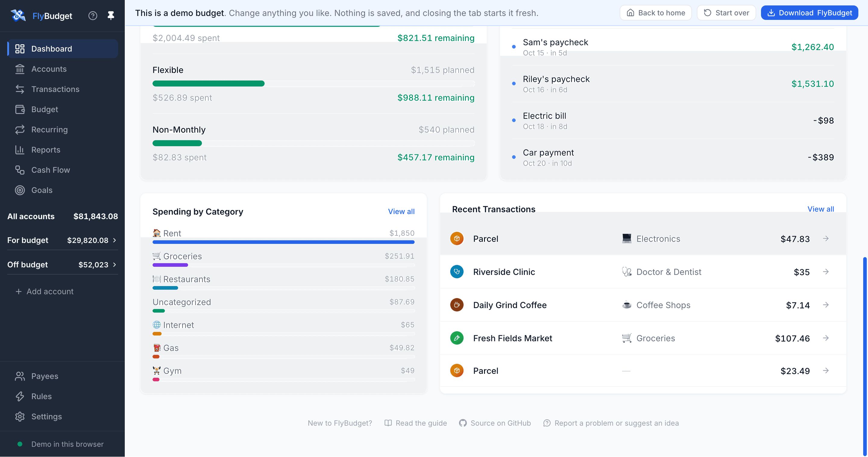
Task: Click the Flexible budget progress bar
Action: pyautogui.click(x=313, y=84)
